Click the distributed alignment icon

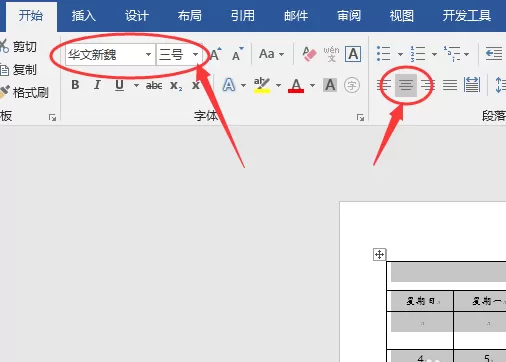[472, 85]
